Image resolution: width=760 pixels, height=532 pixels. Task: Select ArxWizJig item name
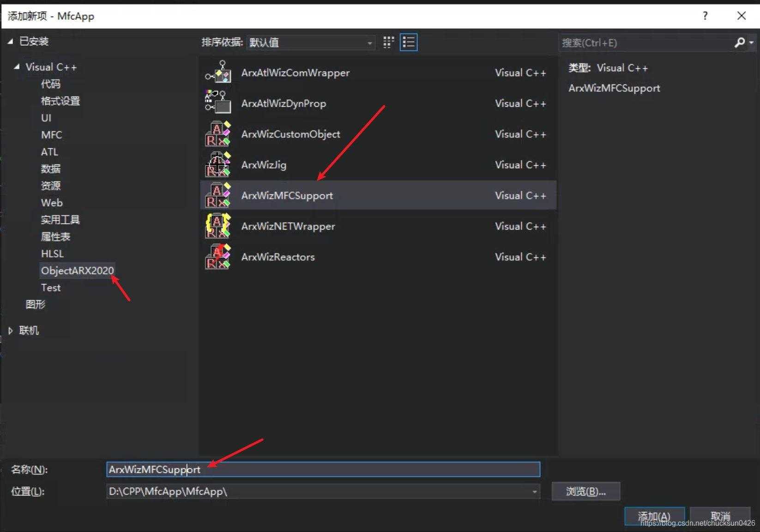point(264,165)
